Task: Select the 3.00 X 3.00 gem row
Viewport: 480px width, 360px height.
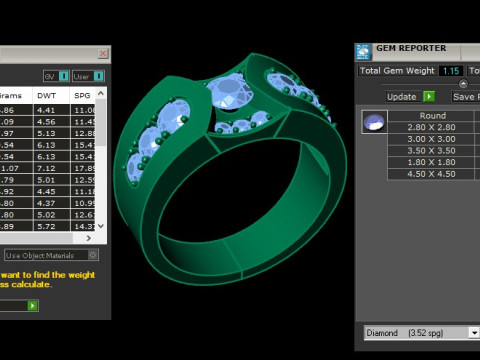Action: [x=431, y=139]
